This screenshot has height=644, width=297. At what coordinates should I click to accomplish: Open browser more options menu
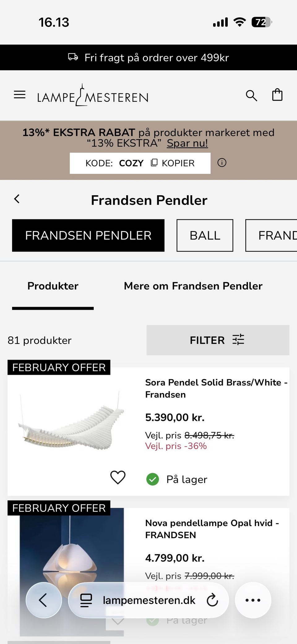pyautogui.click(x=253, y=600)
